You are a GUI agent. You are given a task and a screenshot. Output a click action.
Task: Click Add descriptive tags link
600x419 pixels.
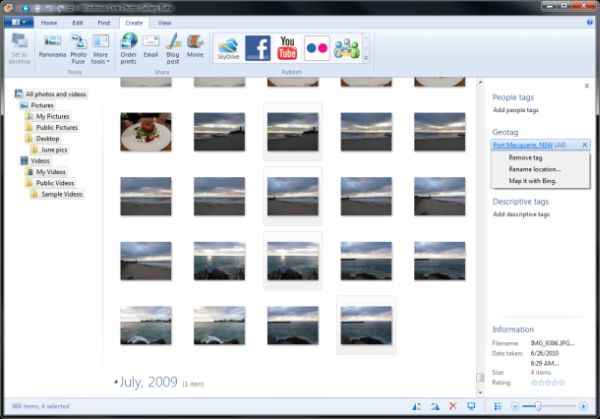521,214
